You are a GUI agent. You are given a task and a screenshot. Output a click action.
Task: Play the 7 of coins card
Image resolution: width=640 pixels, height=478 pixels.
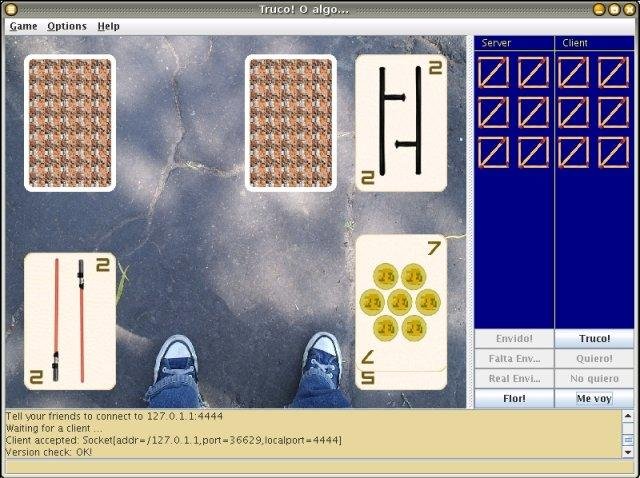pyautogui.click(x=401, y=303)
